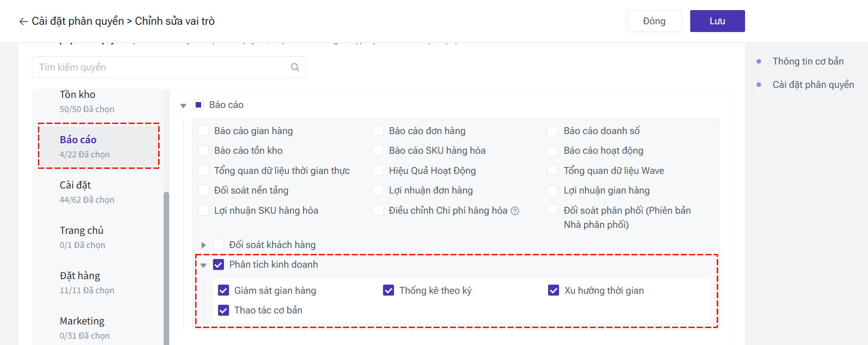Image resolution: width=868 pixels, height=345 pixels.
Task: Enable the Báo cáo gian hàng checkbox
Action: (x=203, y=131)
